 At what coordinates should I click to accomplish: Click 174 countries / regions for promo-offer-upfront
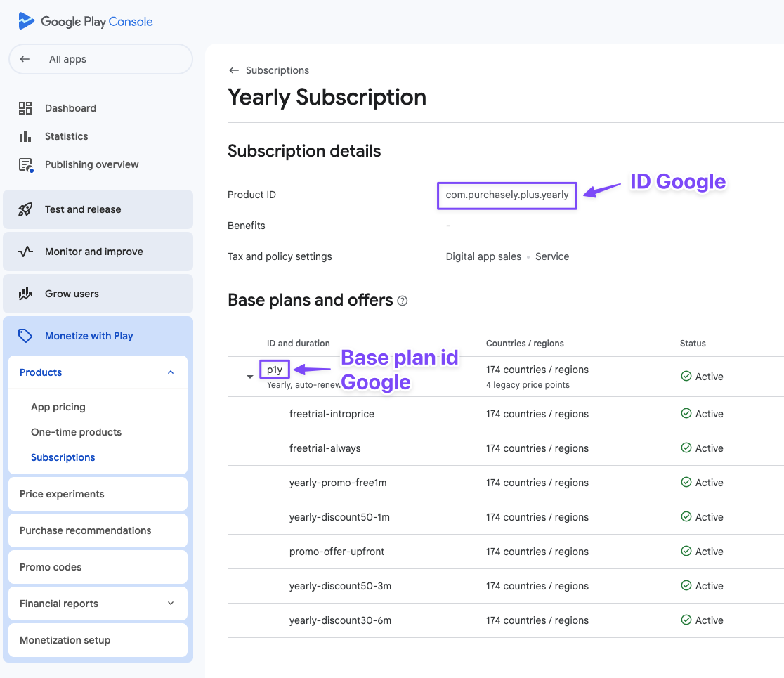pos(537,551)
